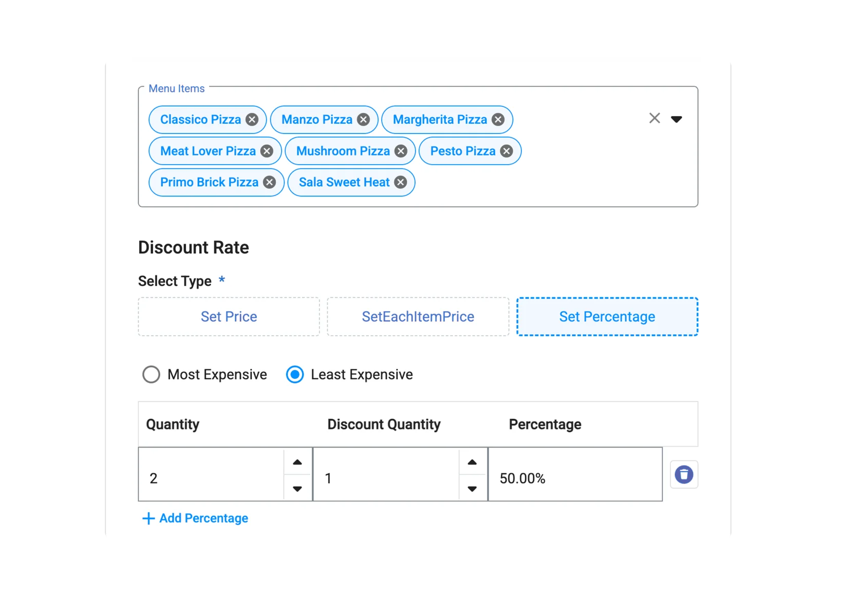Select the Set Percentage type
The height and width of the screenshot is (616, 861).
coord(607,317)
